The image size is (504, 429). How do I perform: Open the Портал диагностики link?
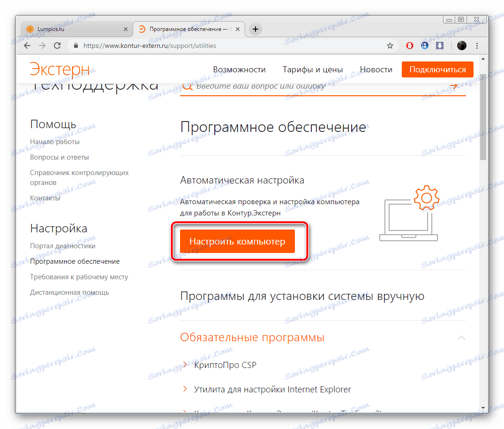63,246
